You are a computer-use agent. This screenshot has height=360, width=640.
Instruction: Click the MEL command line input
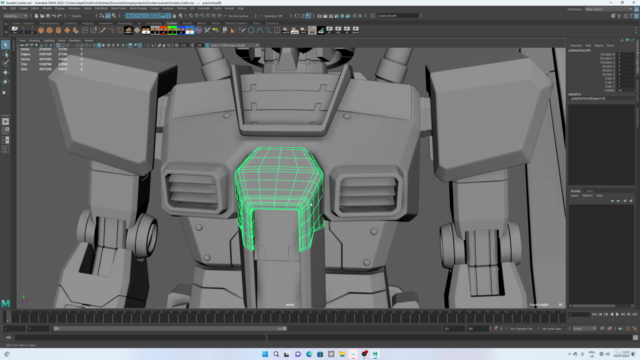tap(140, 338)
